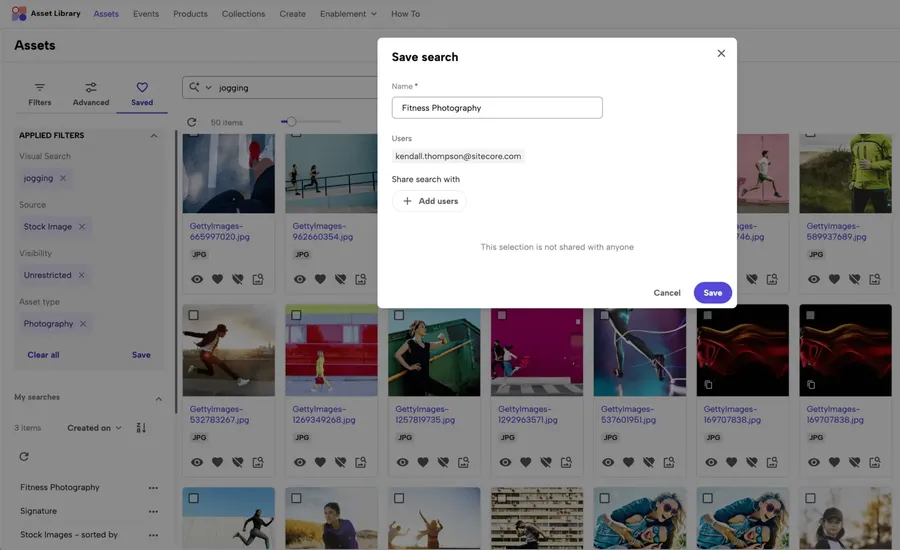Add GettyImages-537601961.jpg to a collection
Screen dimensions: 900x550
pyautogui.click(x=669, y=462)
